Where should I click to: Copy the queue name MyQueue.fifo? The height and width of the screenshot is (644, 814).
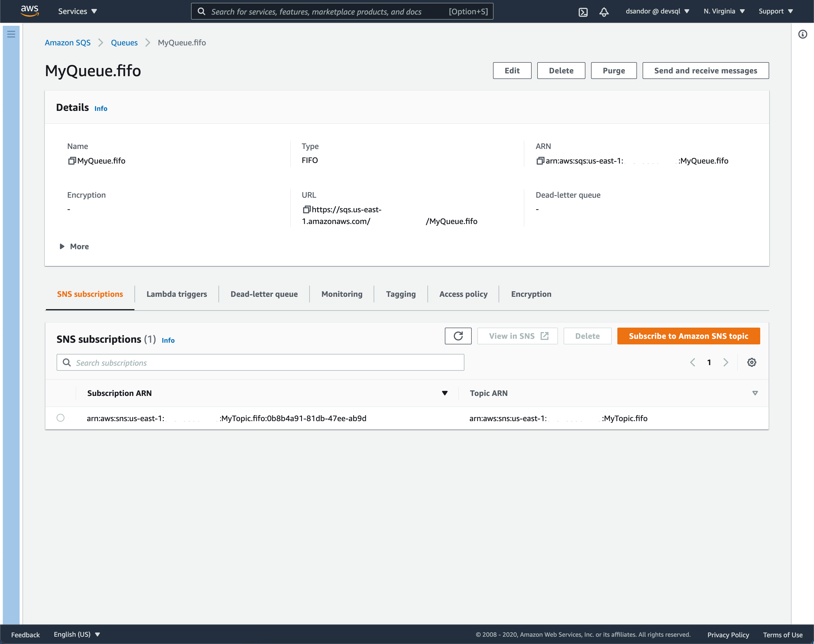[x=71, y=161]
